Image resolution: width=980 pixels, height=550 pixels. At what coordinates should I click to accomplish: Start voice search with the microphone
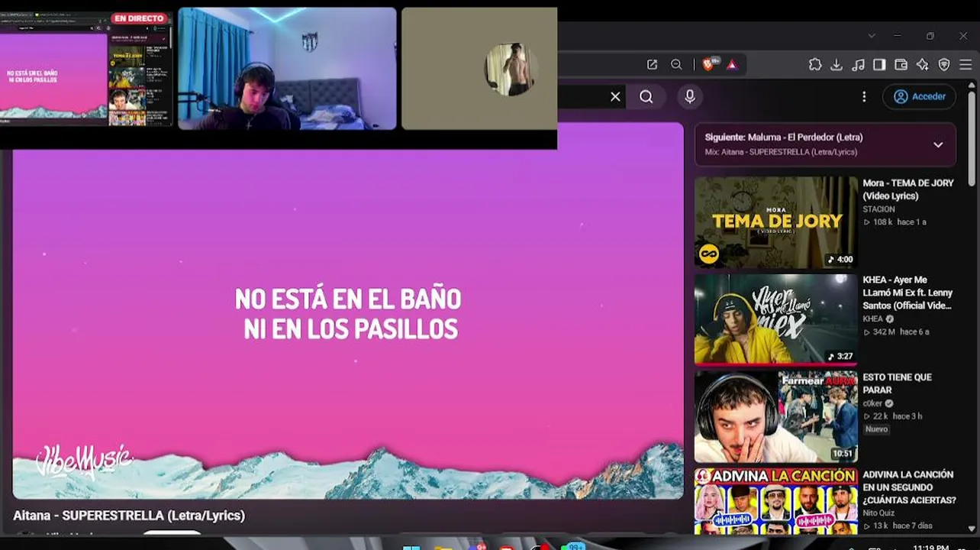(690, 96)
